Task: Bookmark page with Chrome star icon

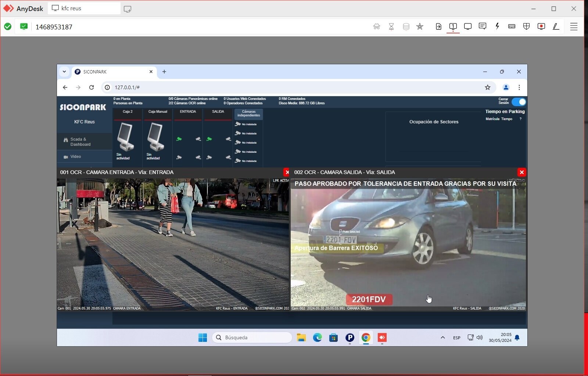Action: pyautogui.click(x=487, y=87)
